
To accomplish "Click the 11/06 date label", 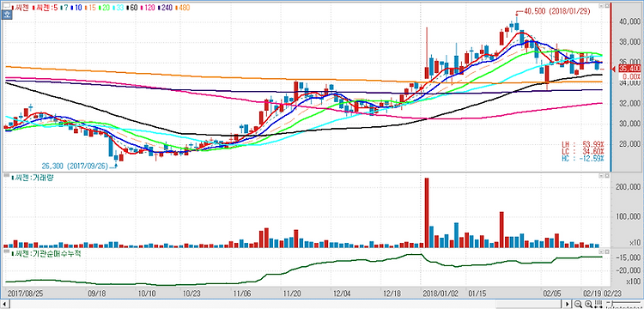I will pos(241,294).
